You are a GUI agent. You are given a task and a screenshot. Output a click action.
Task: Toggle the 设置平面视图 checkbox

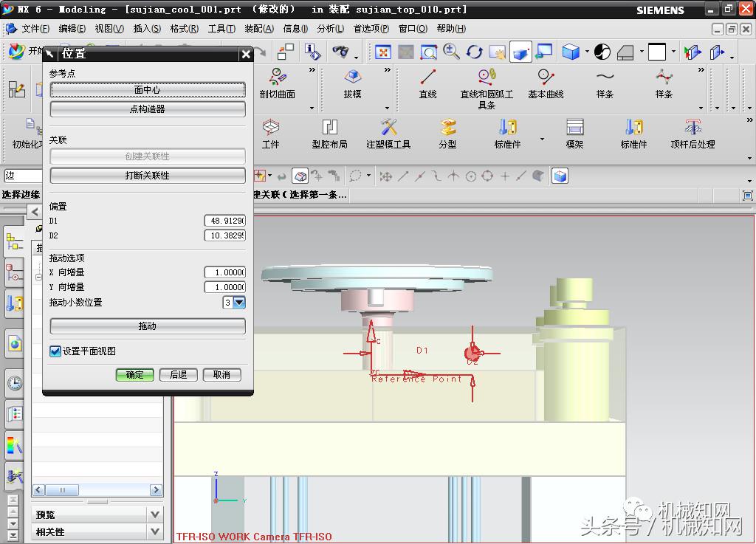click(55, 351)
